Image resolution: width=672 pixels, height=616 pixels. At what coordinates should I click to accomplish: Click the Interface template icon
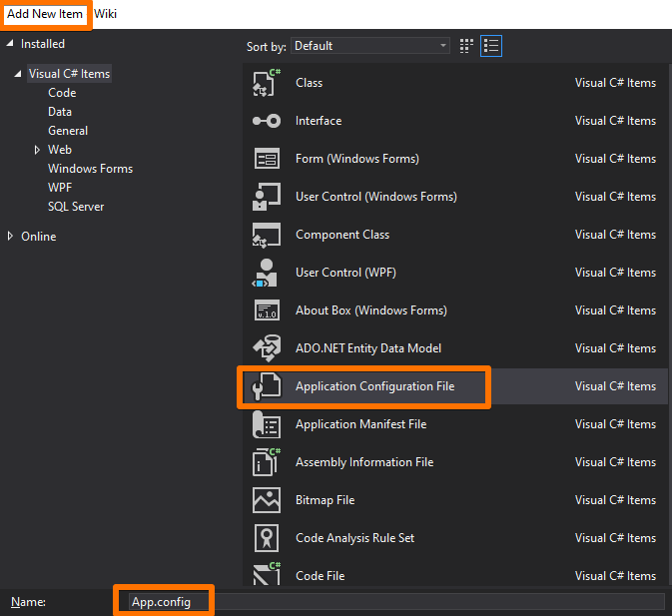266,121
